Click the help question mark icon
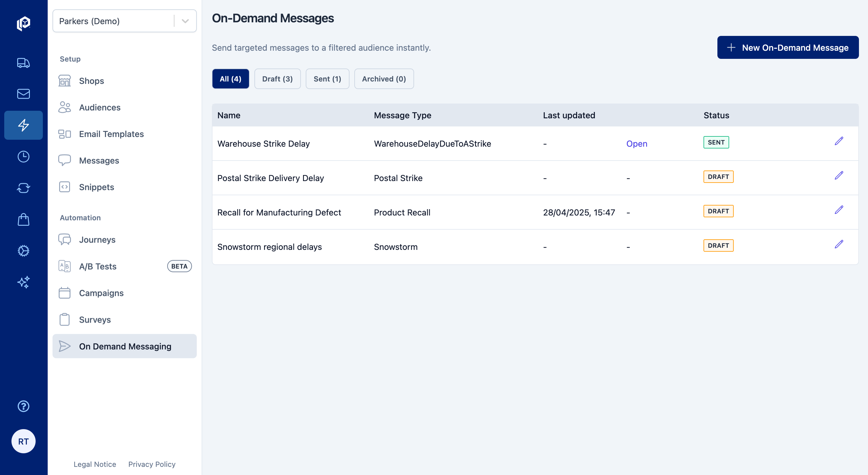Viewport: 868px width, 475px height. click(x=23, y=406)
